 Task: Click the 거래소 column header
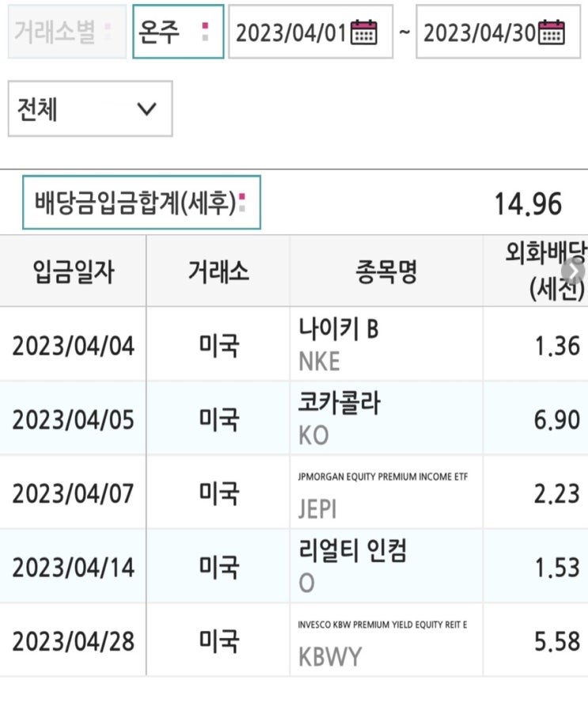point(218,271)
